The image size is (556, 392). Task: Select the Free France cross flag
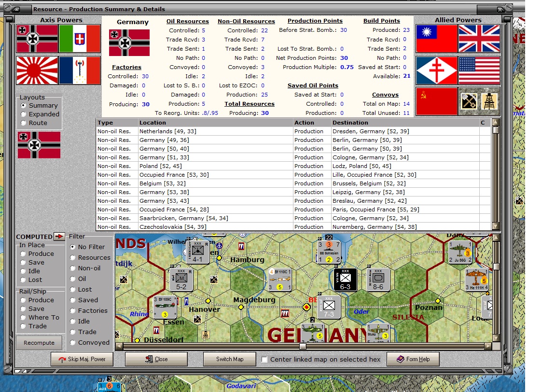[437, 70]
